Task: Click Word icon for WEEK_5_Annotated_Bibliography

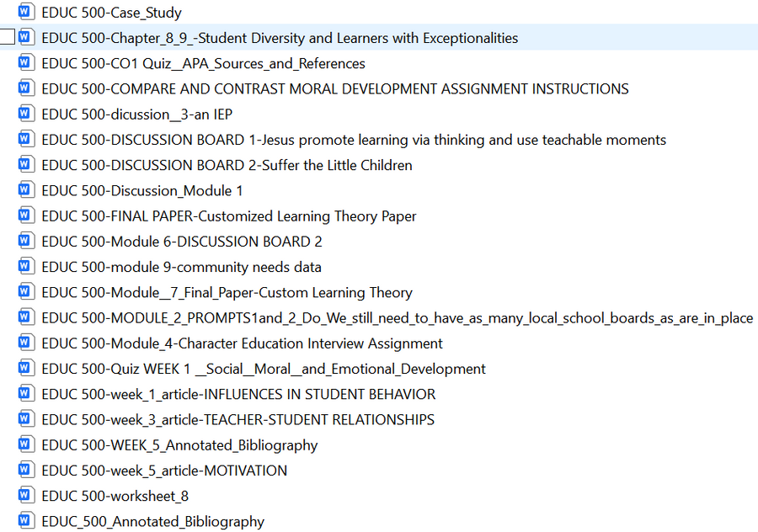Action: tap(26, 444)
